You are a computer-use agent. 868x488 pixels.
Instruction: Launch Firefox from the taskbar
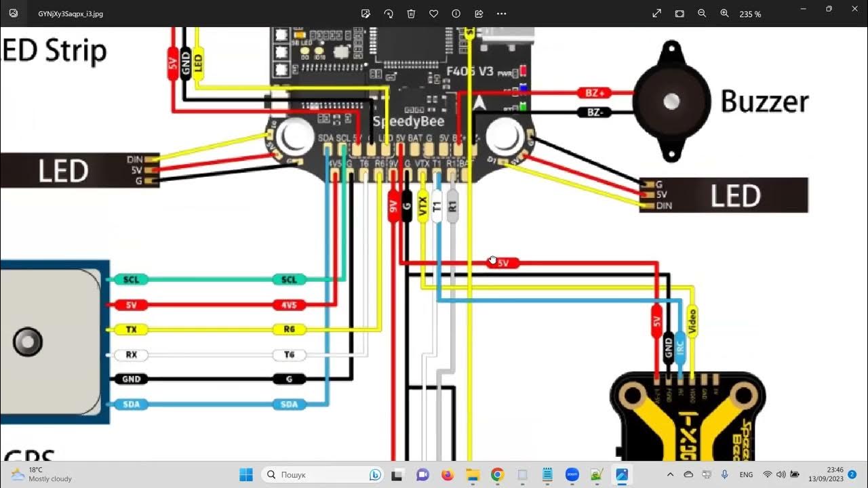tap(447, 474)
